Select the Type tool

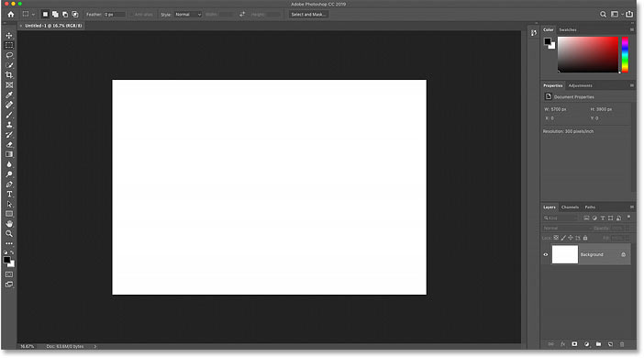[9, 194]
